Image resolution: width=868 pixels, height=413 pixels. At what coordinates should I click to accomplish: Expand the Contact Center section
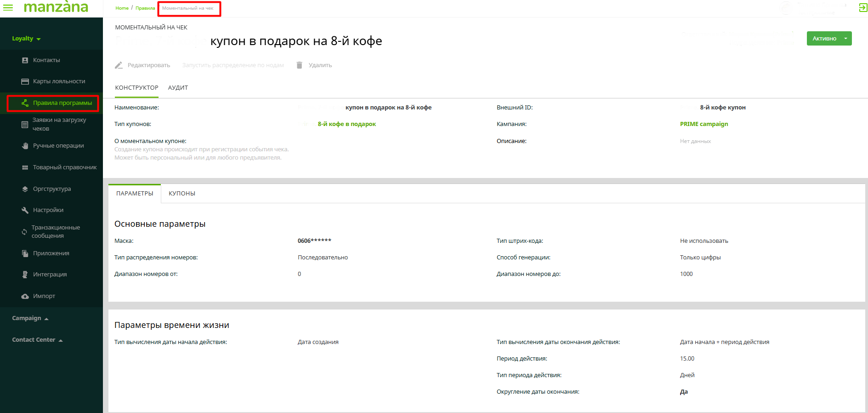[x=37, y=340]
